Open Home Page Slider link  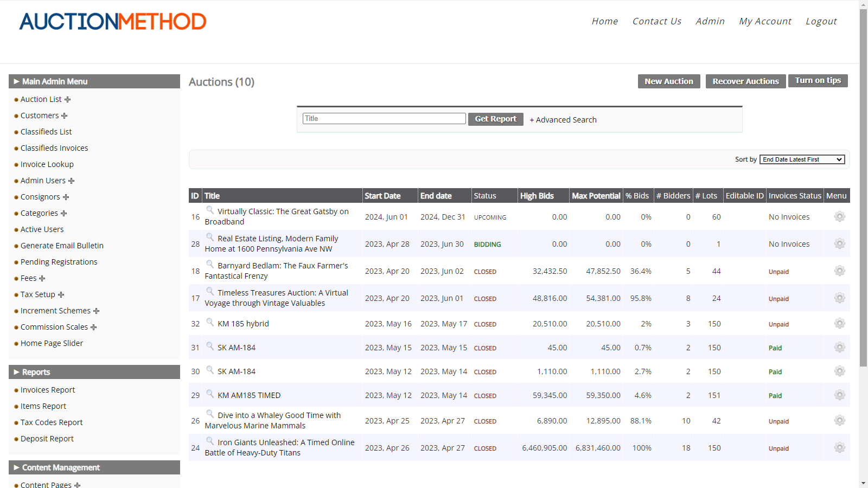[52, 343]
